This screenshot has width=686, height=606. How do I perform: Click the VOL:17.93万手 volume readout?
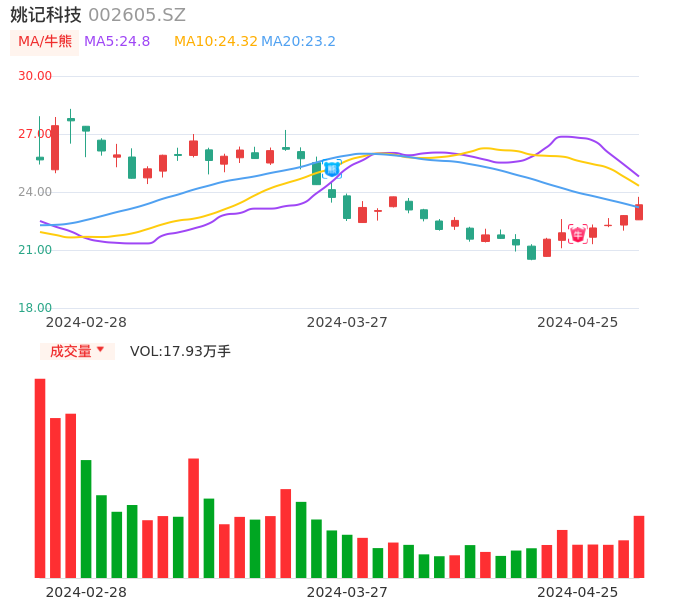[180, 351]
